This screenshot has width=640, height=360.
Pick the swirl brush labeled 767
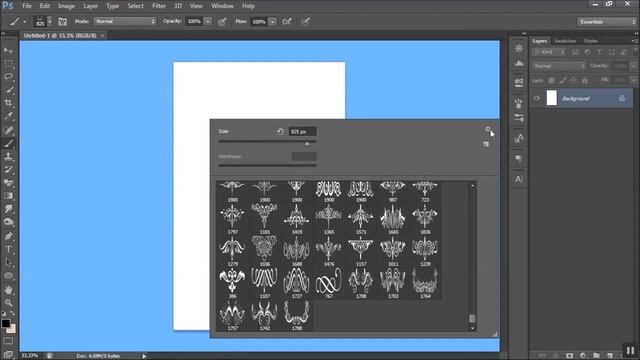click(x=329, y=283)
